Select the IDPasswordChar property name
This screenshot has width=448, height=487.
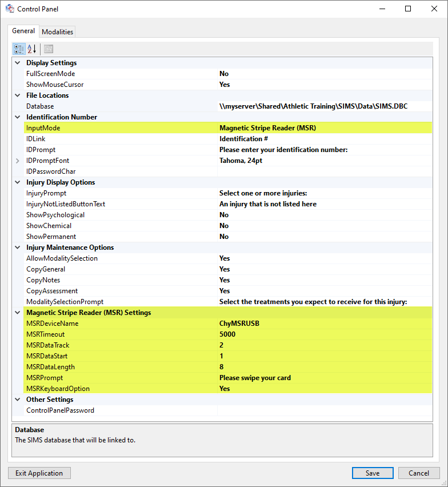pyautogui.click(x=51, y=171)
